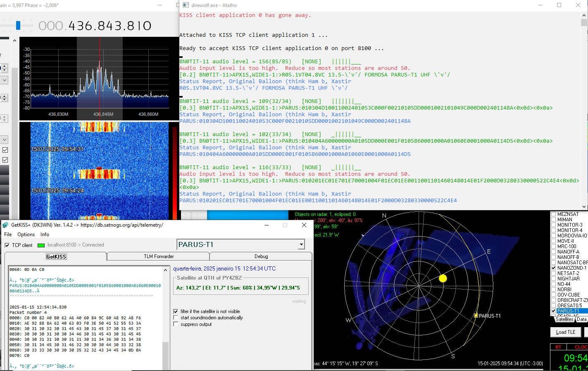
Task: Uncheck the NANOZOND-1 satellite in the list
Action: pyautogui.click(x=554, y=268)
